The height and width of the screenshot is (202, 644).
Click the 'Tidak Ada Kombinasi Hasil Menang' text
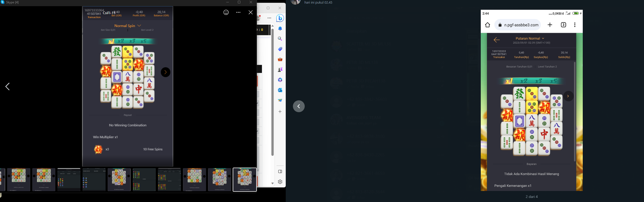(x=531, y=174)
